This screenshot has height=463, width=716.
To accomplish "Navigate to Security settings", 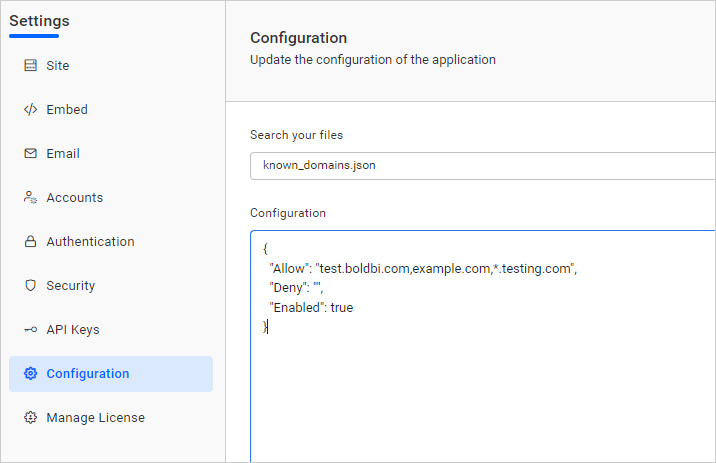I will click(x=71, y=286).
